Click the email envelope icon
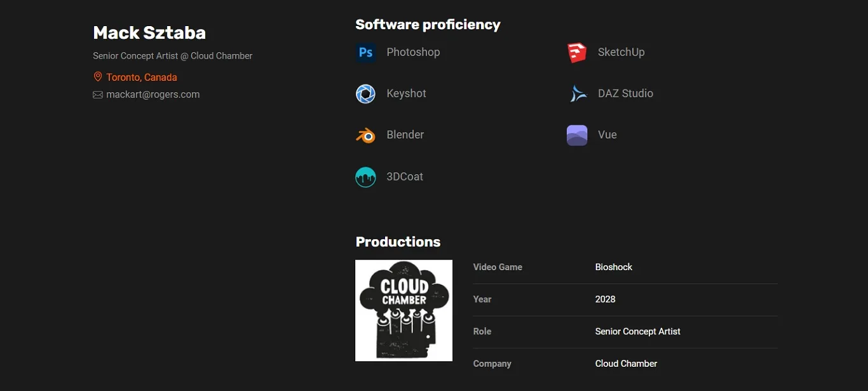 coord(98,95)
